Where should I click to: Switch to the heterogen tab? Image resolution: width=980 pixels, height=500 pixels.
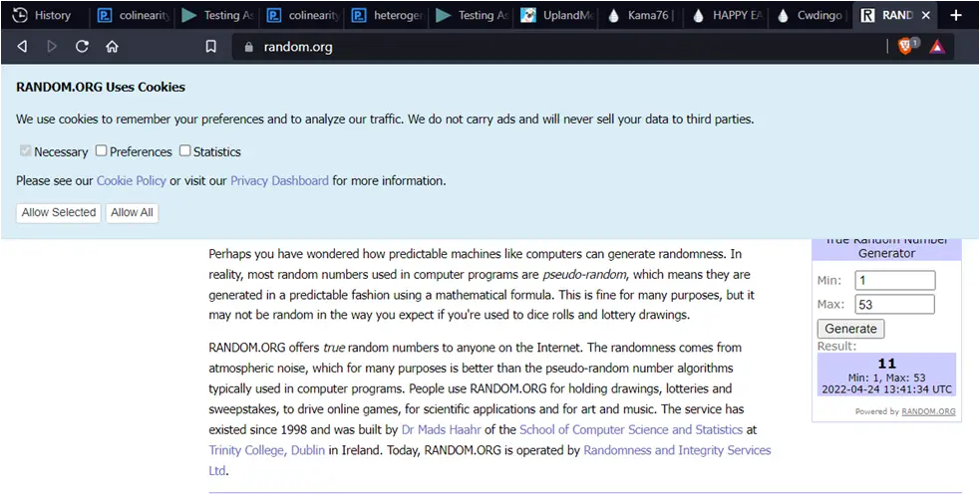point(388,16)
